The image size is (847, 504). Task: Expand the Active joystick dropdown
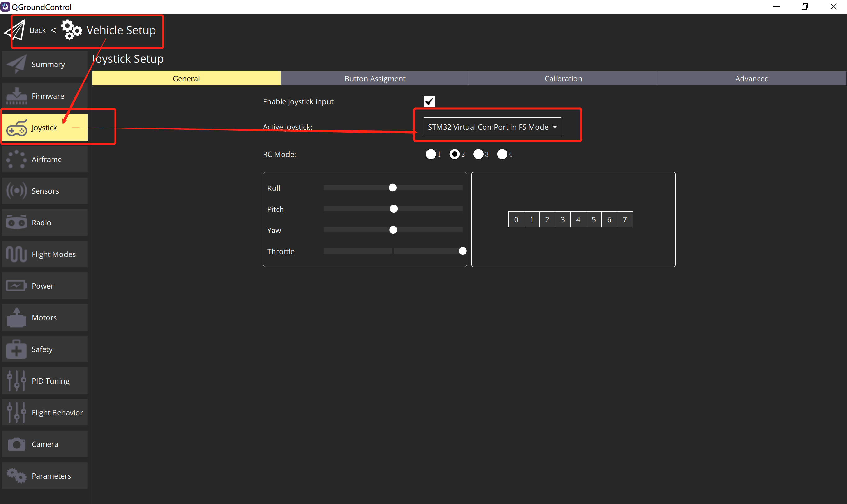(x=491, y=127)
